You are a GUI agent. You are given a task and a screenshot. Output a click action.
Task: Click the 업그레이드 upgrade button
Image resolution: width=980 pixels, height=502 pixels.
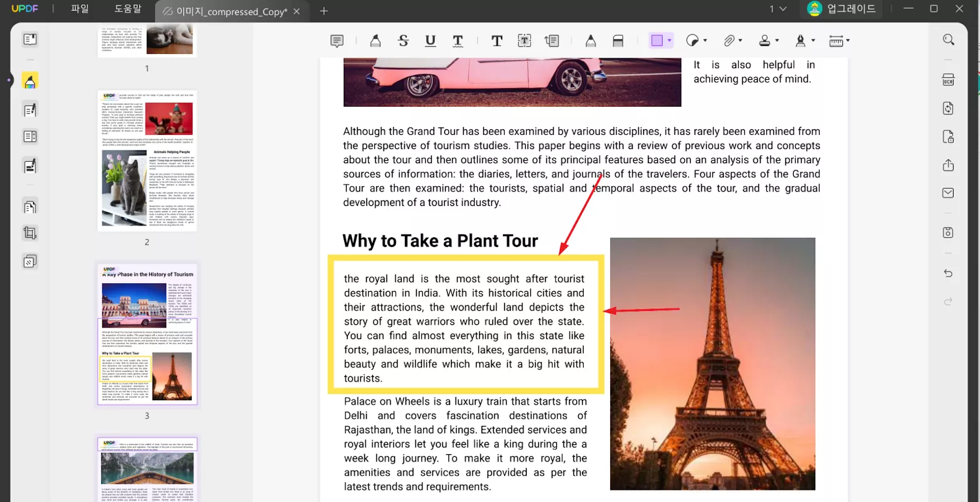pos(851,9)
